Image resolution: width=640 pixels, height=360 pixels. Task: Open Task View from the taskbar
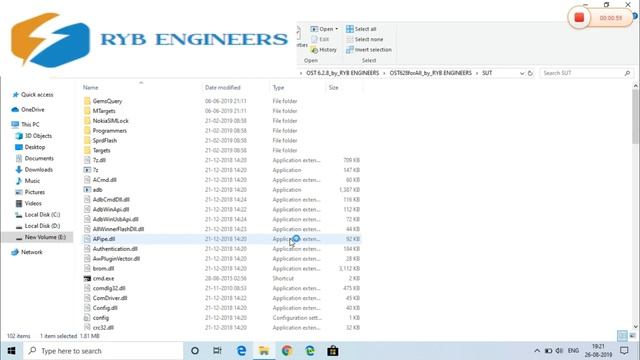tap(217, 351)
